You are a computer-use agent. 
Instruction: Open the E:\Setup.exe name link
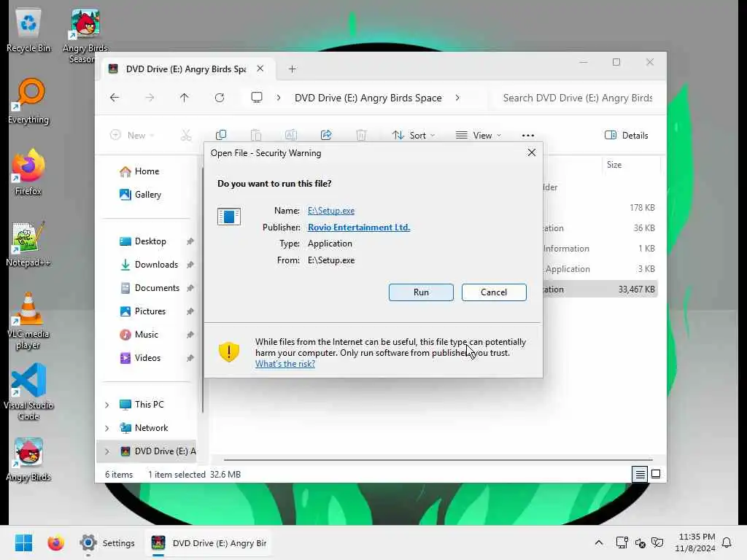point(331,211)
